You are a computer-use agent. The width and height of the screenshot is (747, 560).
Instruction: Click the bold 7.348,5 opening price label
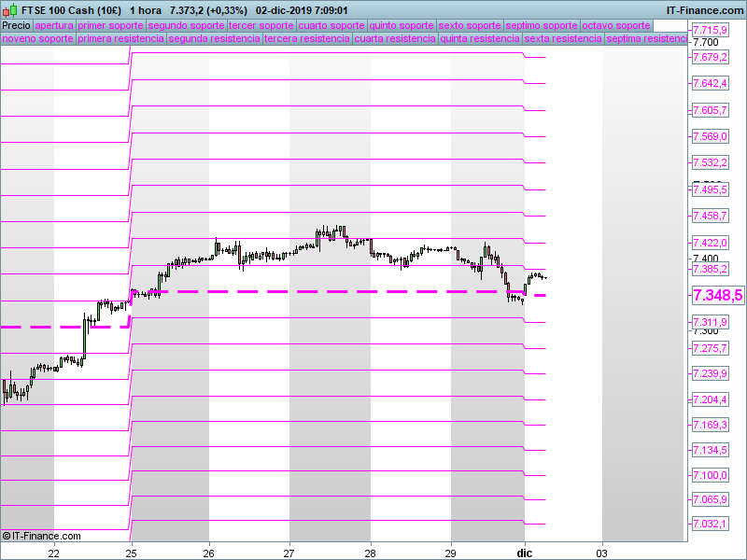(717, 295)
